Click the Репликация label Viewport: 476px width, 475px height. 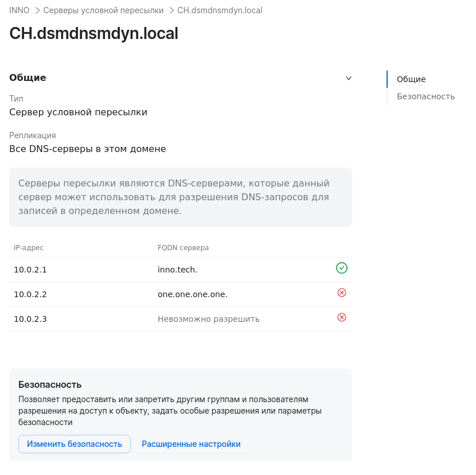33,135
